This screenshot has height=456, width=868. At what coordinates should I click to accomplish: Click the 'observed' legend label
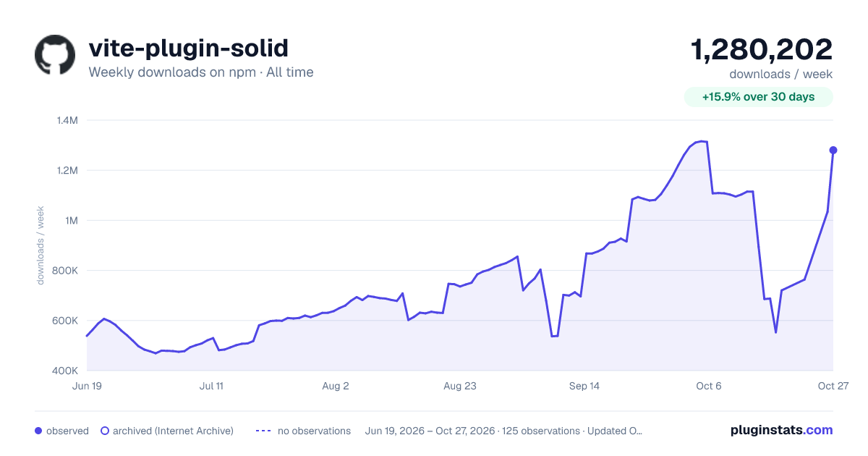coord(67,431)
